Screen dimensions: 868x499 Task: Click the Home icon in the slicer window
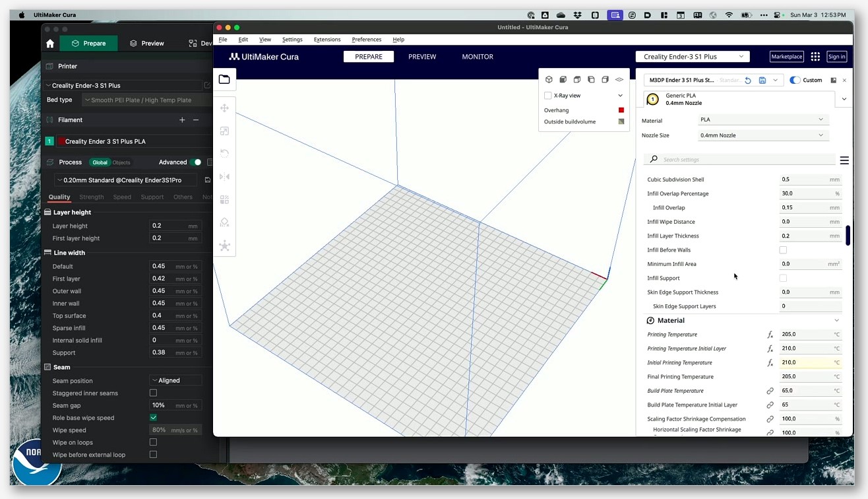(x=50, y=44)
